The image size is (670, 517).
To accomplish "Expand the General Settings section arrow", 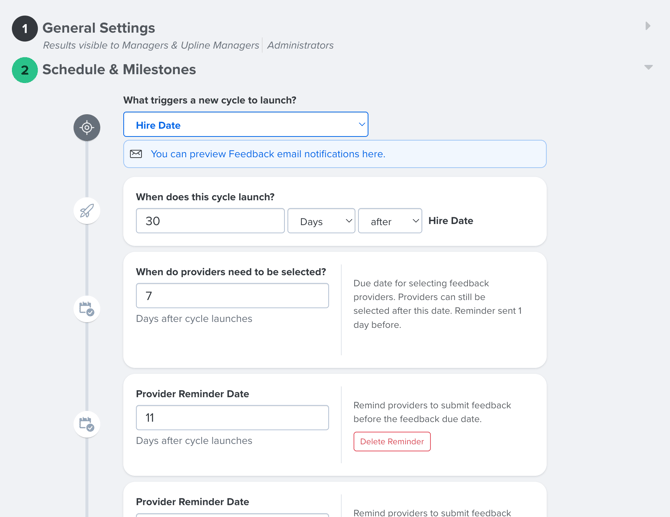I will [648, 26].
